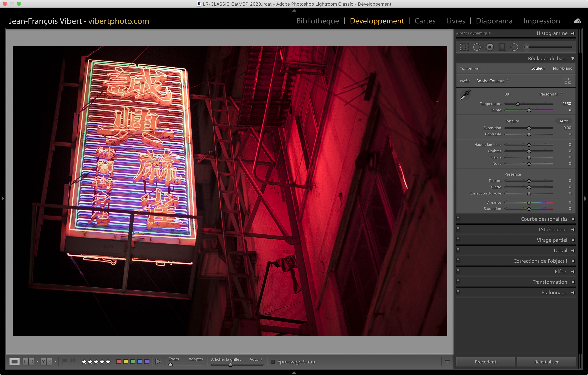588x375 pixels.
Task: Pick the Radial Filter tool
Action: (x=514, y=47)
